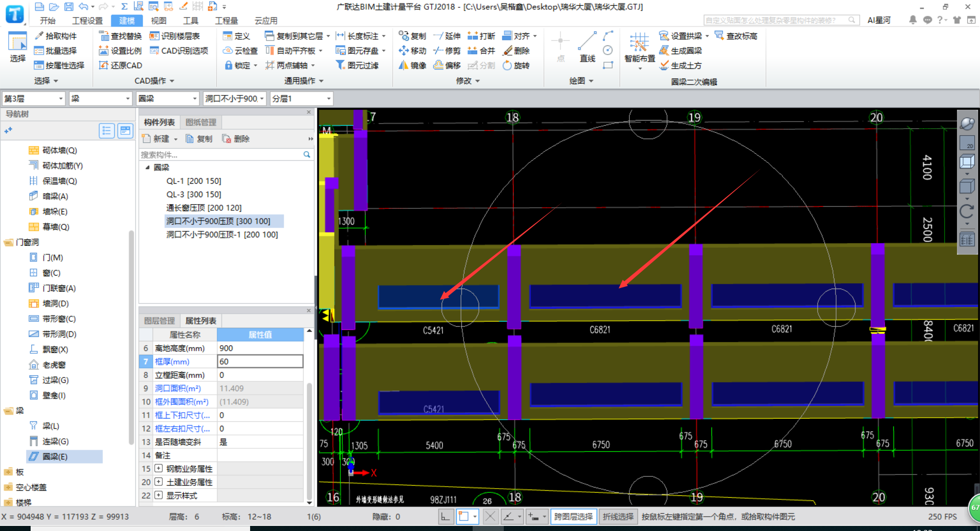This screenshot has width=980, height=531.
Task: Select the rectangle drawing tool in 绘图
Action: pos(607,65)
